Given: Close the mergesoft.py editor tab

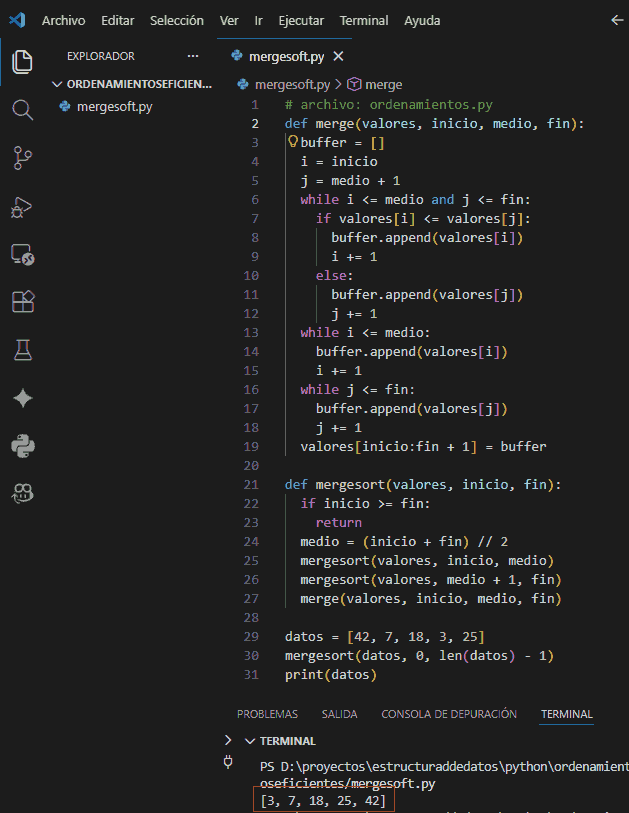Looking at the screenshot, I should coord(338,56).
